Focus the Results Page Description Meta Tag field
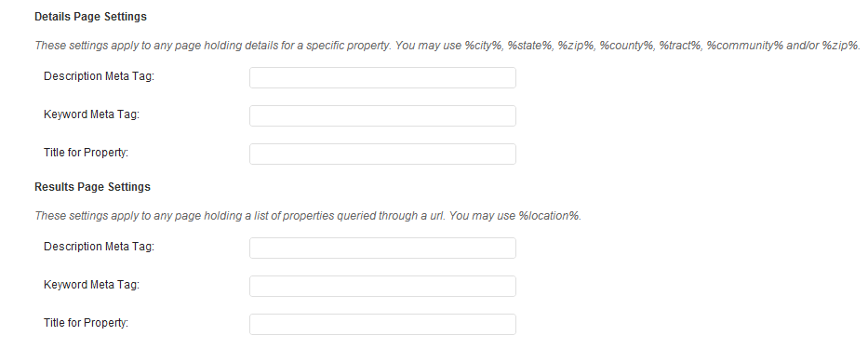This screenshot has width=868, height=349. (x=382, y=248)
